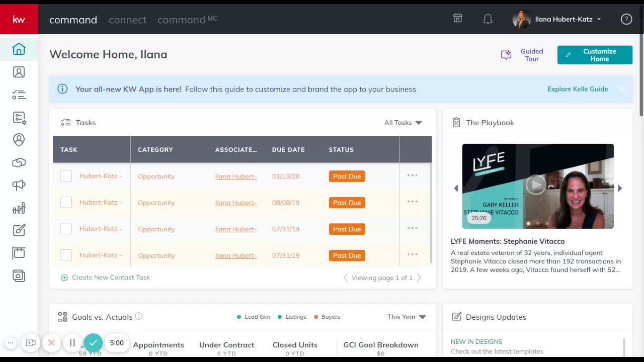The image size is (644, 362).
Task: Show next Playbook video
Action: pos(620,188)
